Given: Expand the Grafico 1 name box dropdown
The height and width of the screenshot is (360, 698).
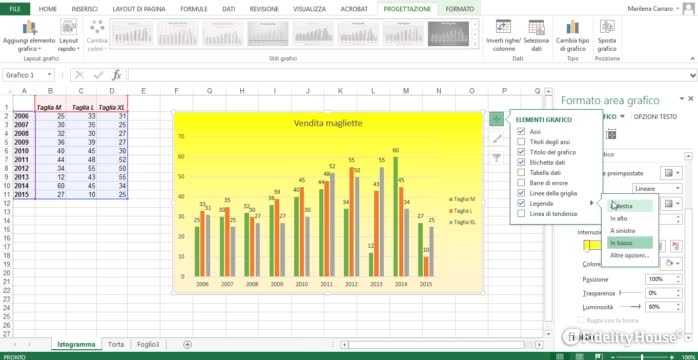Looking at the screenshot, I should 49,75.
